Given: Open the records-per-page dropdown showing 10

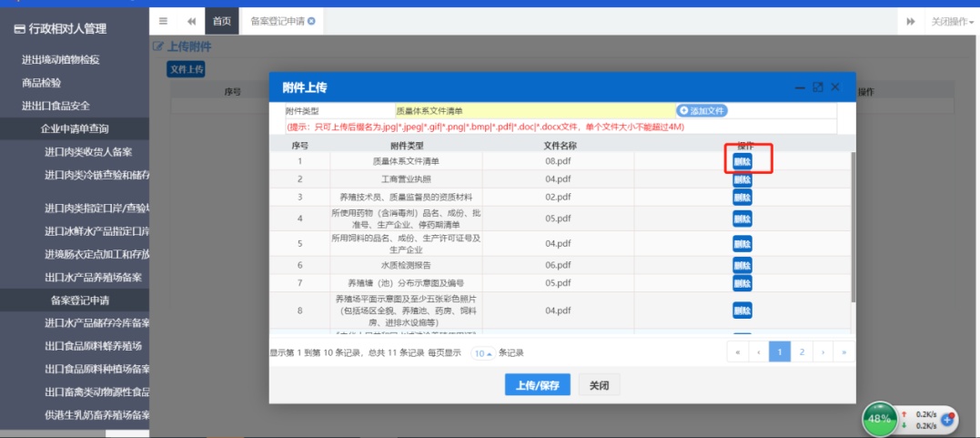Looking at the screenshot, I should point(483,353).
